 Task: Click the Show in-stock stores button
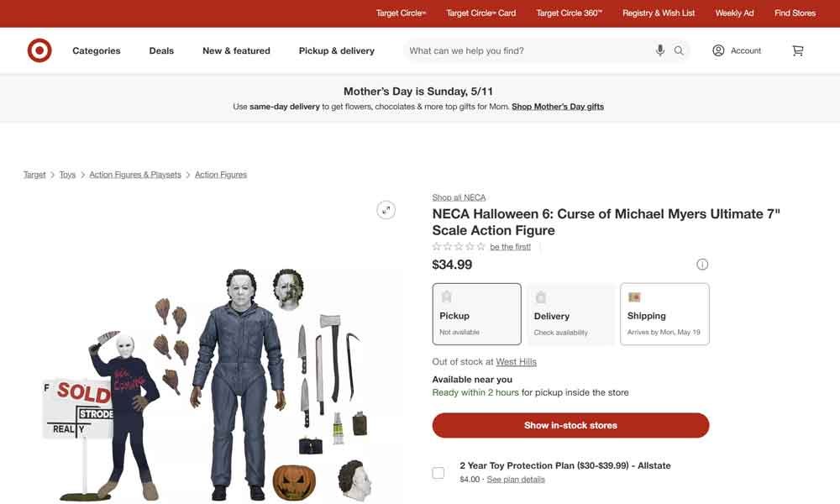[x=570, y=425]
